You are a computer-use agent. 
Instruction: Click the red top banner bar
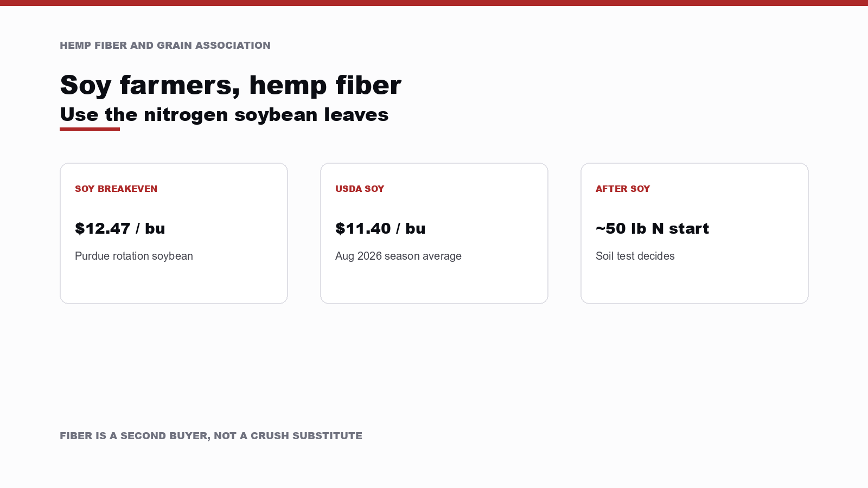434,3
